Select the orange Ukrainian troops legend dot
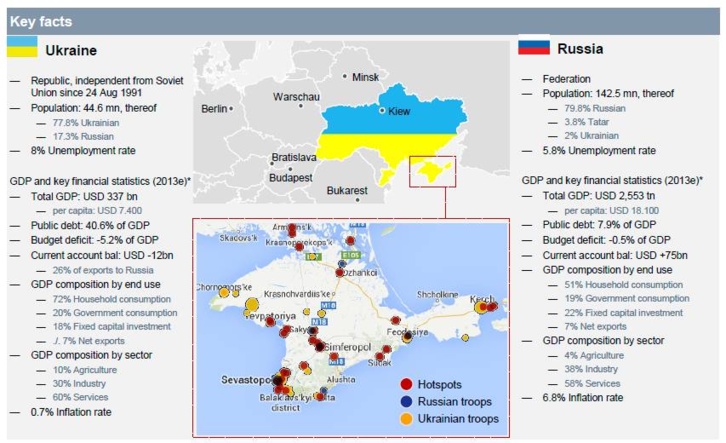Image resolution: width=726 pixels, height=443 pixels. pyautogui.click(x=404, y=419)
